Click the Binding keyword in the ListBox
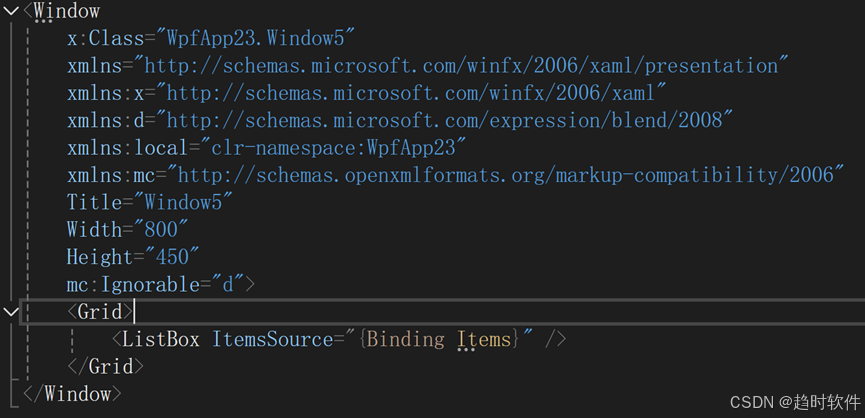This screenshot has width=865, height=418. [x=406, y=339]
